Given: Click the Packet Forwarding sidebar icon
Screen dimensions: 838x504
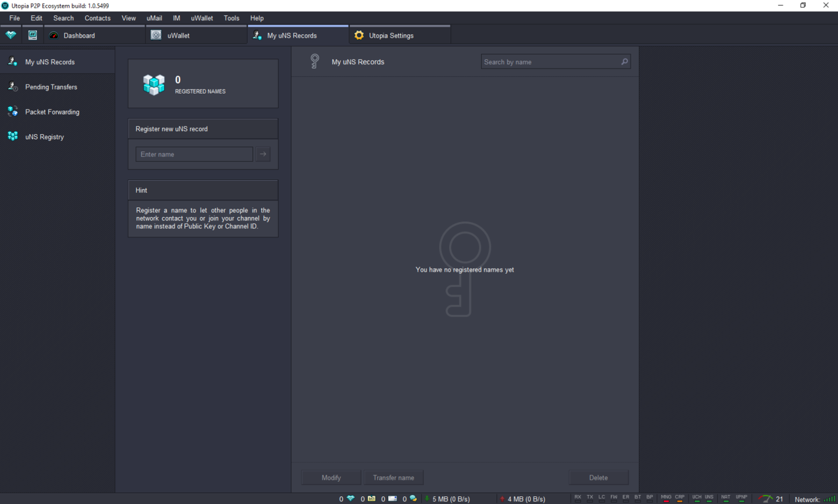Looking at the screenshot, I should click(13, 112).
